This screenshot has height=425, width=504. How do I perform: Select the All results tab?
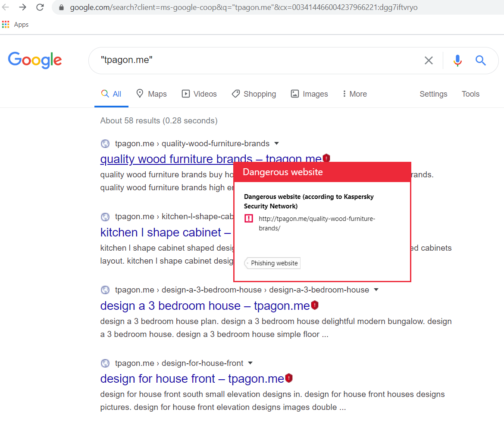tap(111, 94)
